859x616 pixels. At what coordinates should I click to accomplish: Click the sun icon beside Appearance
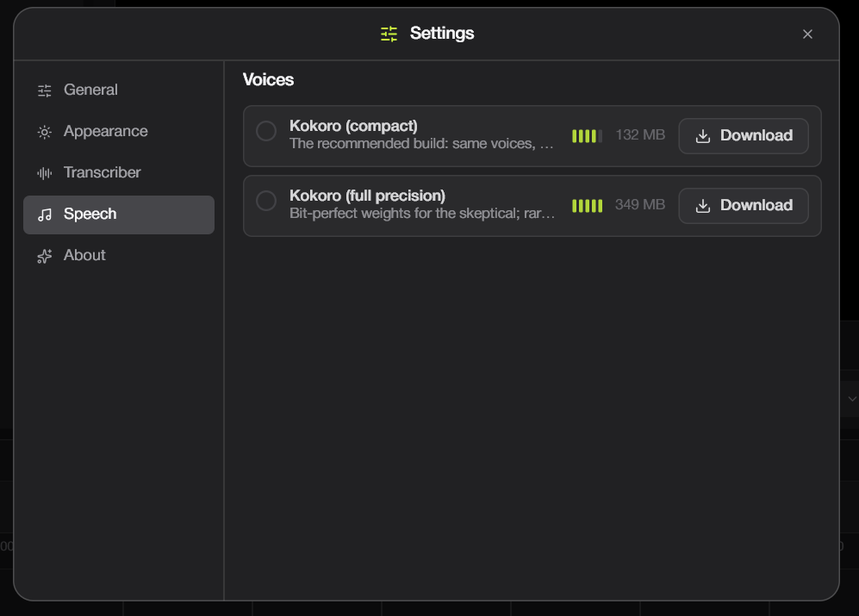[45, 132]
